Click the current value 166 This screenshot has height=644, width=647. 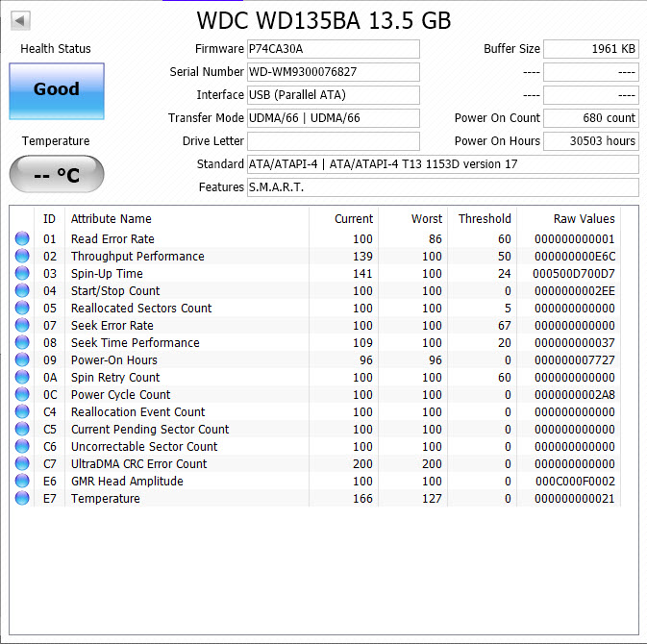click(x=362, y=499)
